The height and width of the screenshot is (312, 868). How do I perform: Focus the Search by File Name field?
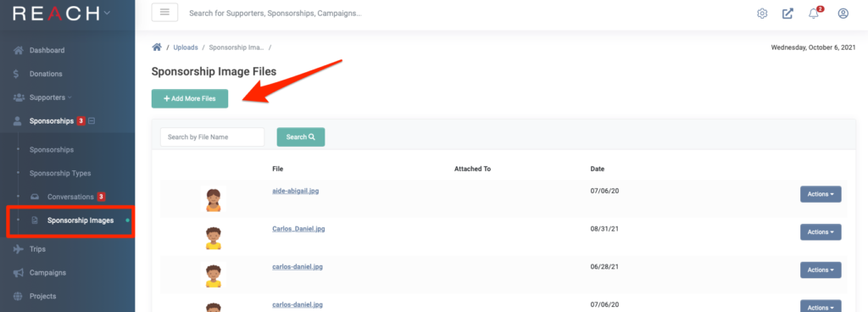(213, 137)
